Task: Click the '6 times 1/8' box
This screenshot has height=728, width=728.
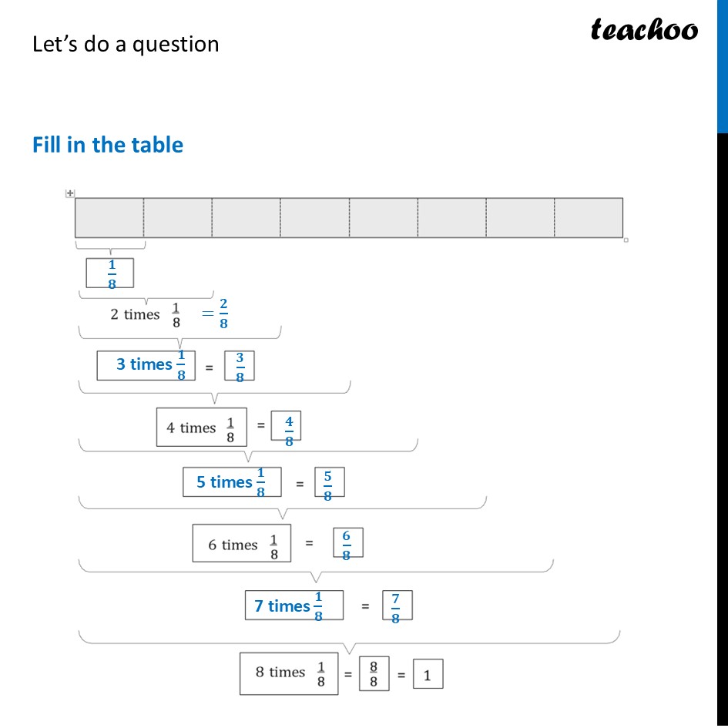Action: tap(242, 543)
